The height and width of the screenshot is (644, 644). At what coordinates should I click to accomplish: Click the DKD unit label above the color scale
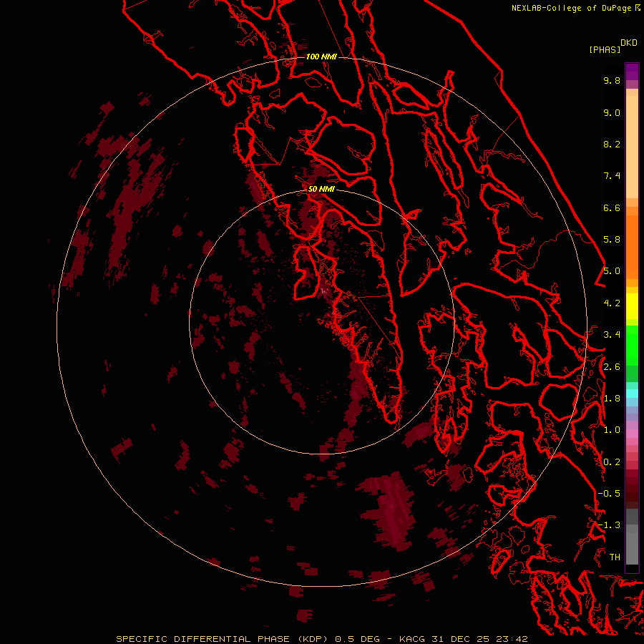tap(629, 43)
